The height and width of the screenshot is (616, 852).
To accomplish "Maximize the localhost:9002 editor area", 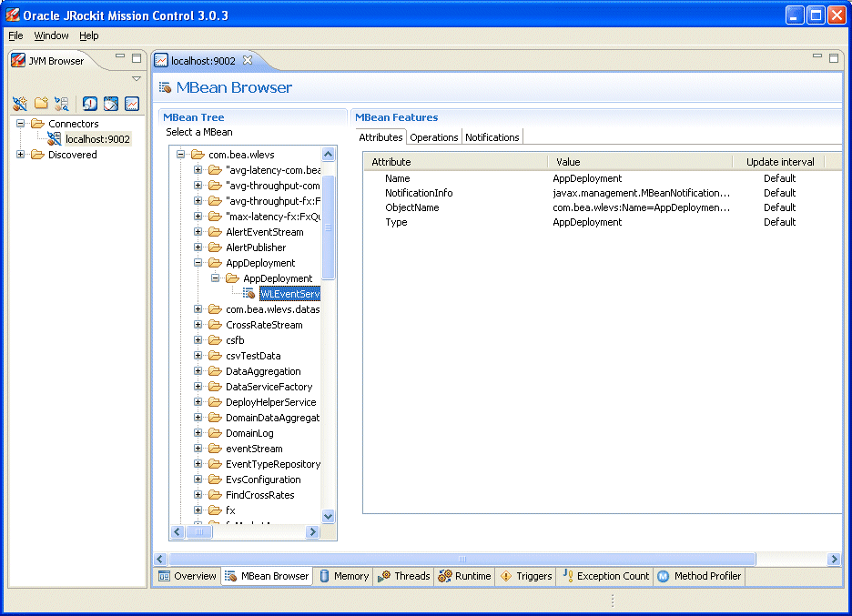I will pyautogui.click(x=834, y=57).
